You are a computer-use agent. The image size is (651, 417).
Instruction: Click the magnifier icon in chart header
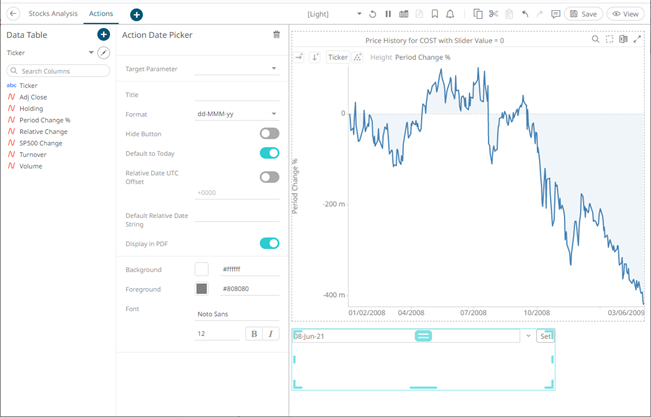(x=596, y=39)
